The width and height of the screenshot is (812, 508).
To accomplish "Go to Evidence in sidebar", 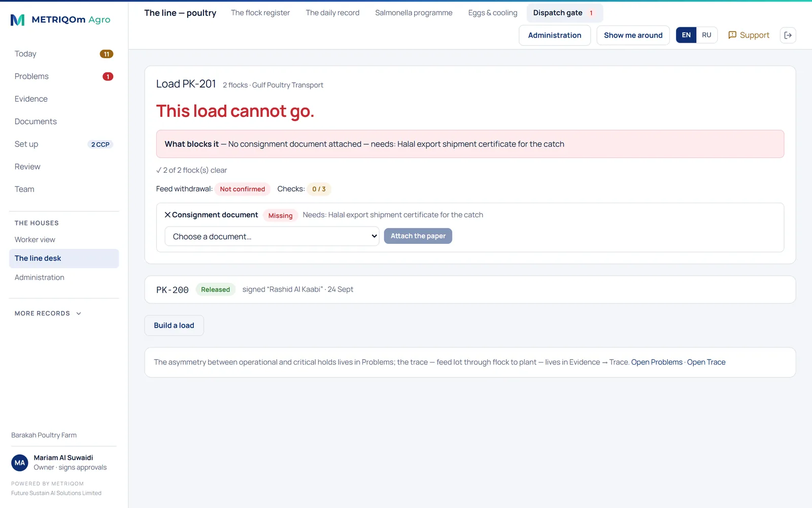I will [x=64, y=99].
